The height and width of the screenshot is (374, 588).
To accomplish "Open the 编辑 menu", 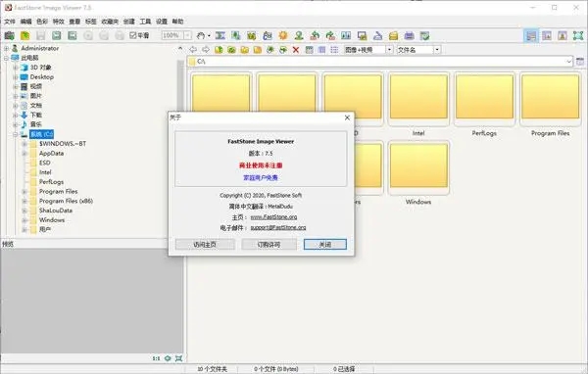I will pos(25,22).
